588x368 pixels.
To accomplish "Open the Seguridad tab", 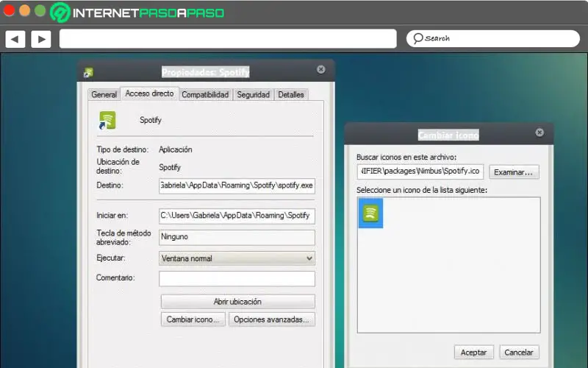I will pyautogui.click(x=253, y=95).
